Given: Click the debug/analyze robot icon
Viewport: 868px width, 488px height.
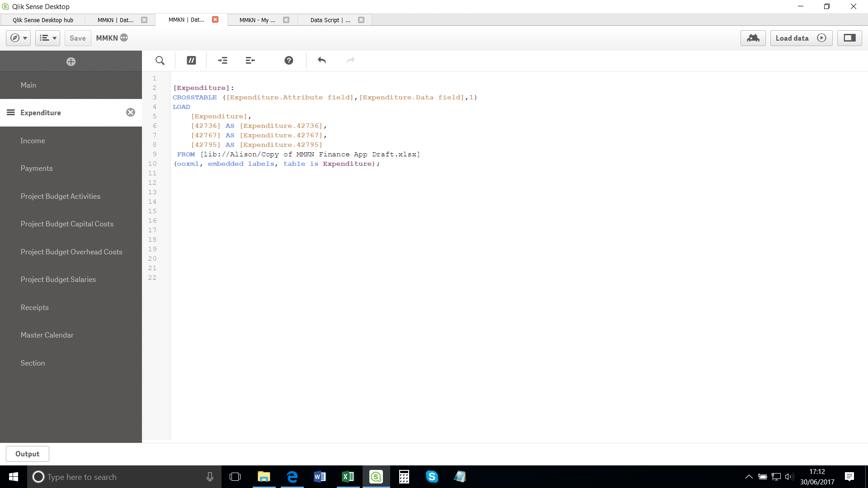Looking at the screenshot, I should coord(753,38).
